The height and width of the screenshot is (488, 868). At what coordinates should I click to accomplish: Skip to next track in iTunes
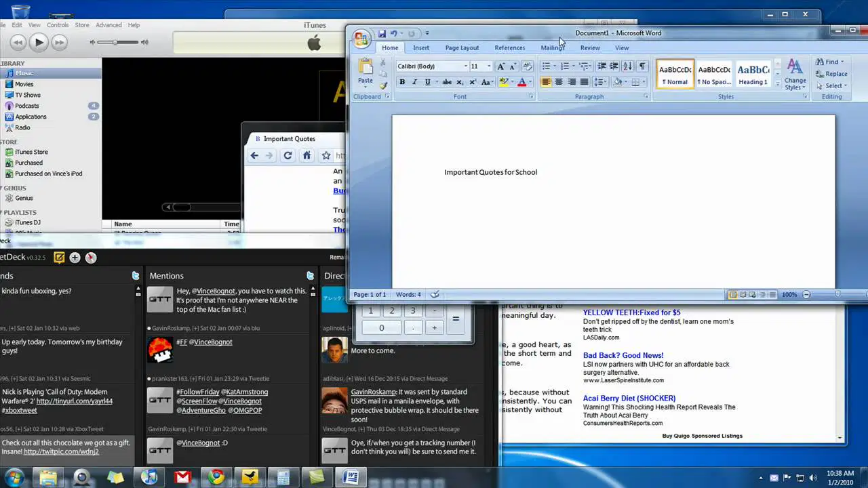(x=60, y=43)
